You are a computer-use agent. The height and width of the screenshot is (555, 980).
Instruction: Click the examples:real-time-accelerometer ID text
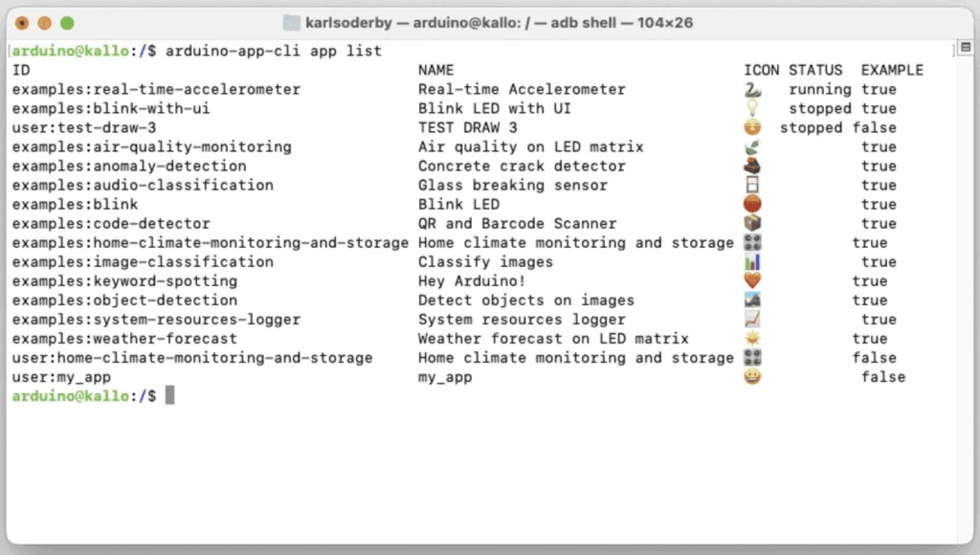(156, 90)
